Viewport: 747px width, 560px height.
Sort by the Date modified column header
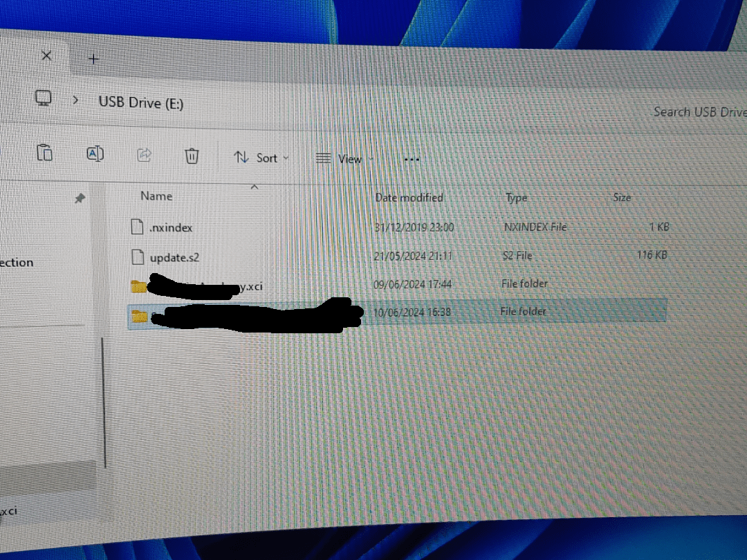409,197
